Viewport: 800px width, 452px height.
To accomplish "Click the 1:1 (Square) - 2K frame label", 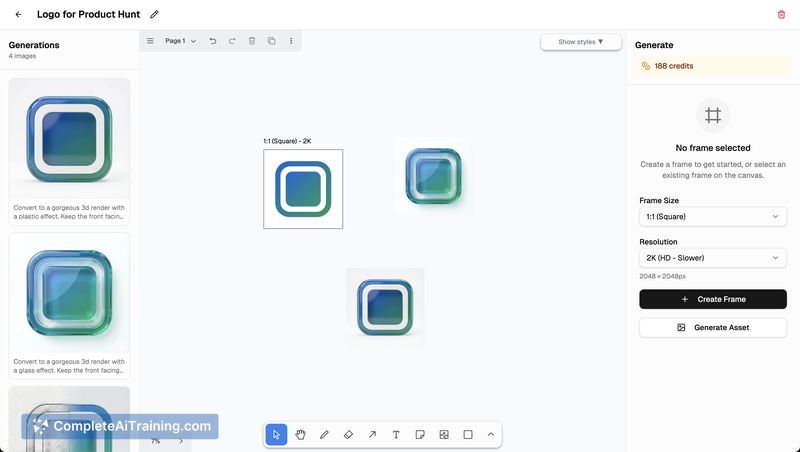I will (287, 141).
